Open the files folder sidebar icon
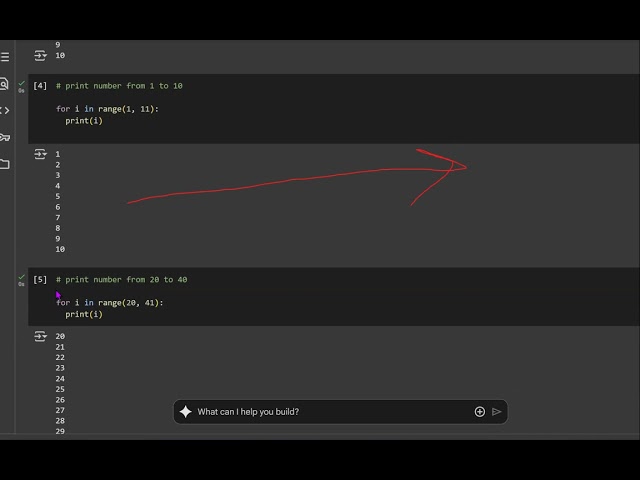 pyautogui.click(x=4, y=164)
